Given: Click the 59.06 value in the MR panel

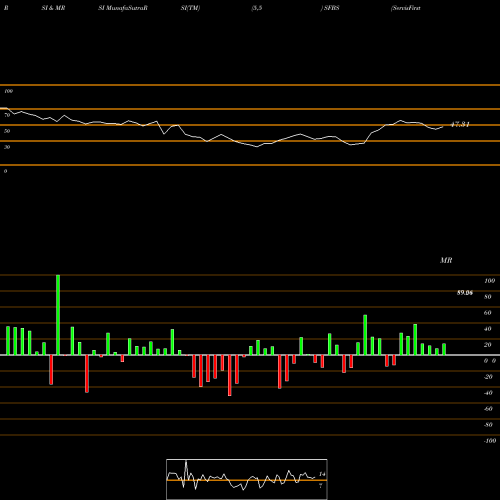Looking at the screenshot, I should click(x=465, y=293).
